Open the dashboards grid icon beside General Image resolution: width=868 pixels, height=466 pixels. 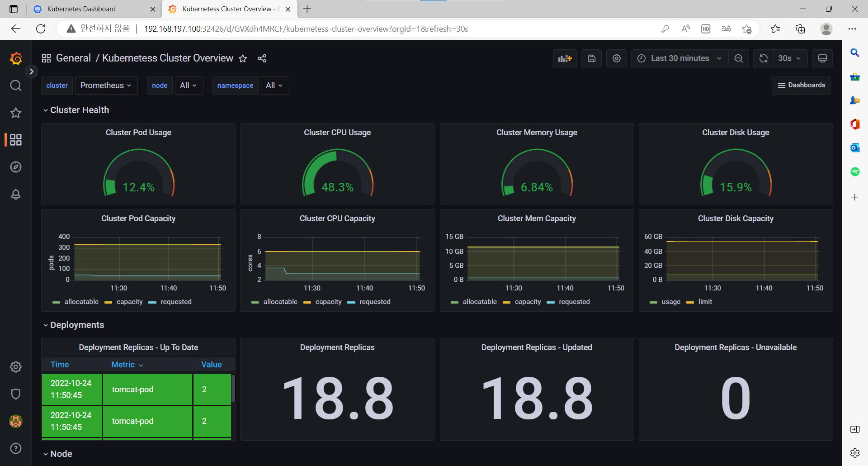(46, 58)
